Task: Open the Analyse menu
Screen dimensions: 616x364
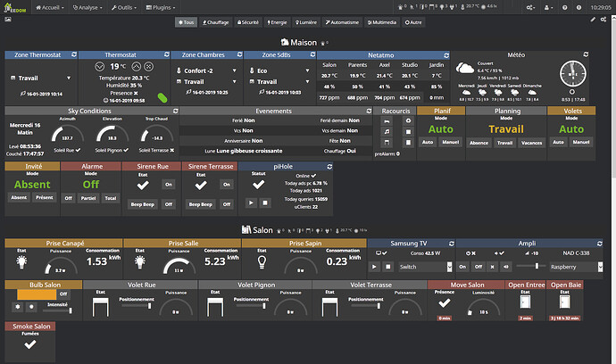Action: 87,7
